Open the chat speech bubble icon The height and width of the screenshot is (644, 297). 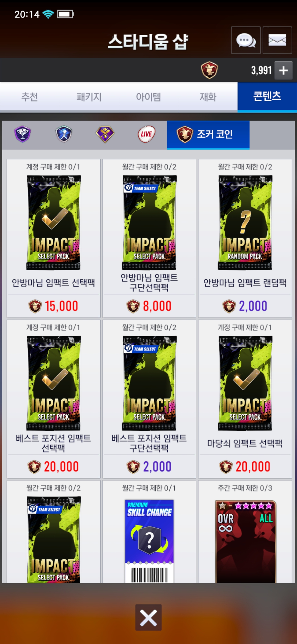(x=246, y=40)
